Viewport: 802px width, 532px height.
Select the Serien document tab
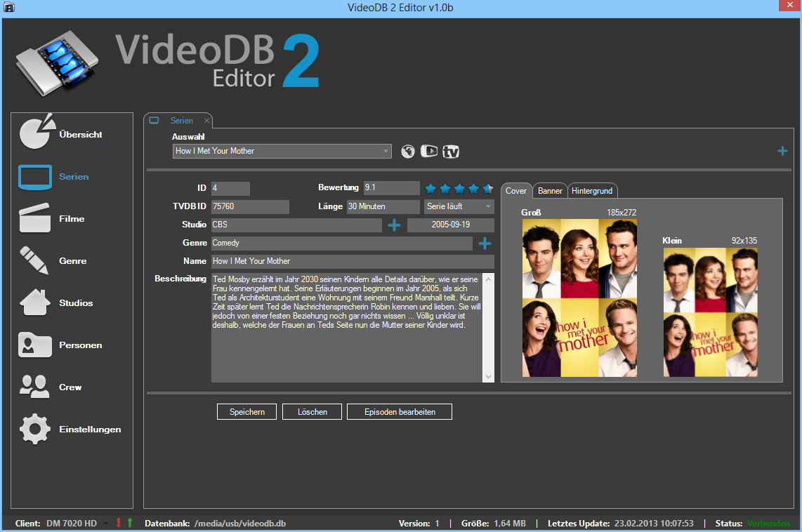click(x=178, y=121)
